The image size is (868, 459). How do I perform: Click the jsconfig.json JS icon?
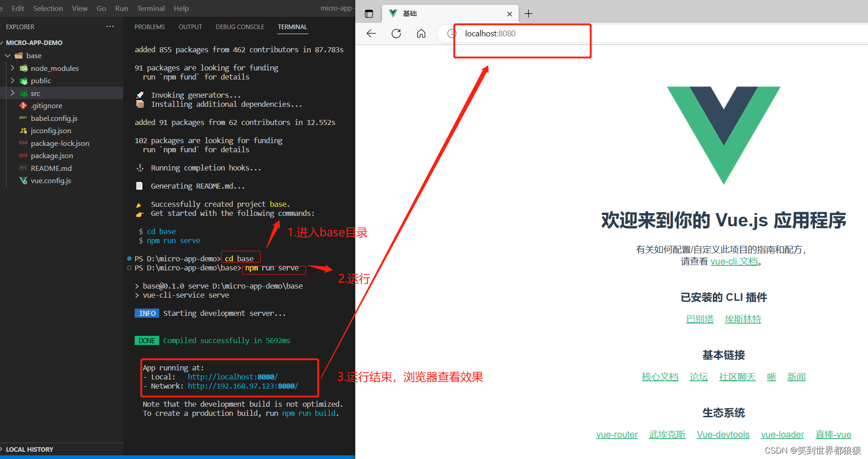click(23, 131)
